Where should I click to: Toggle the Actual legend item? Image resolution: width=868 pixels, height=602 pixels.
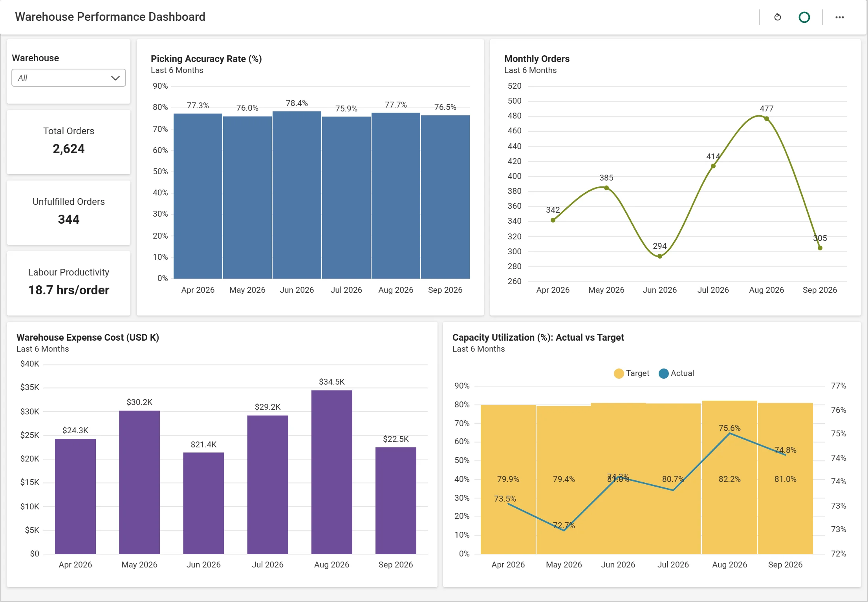coord(676,373)
